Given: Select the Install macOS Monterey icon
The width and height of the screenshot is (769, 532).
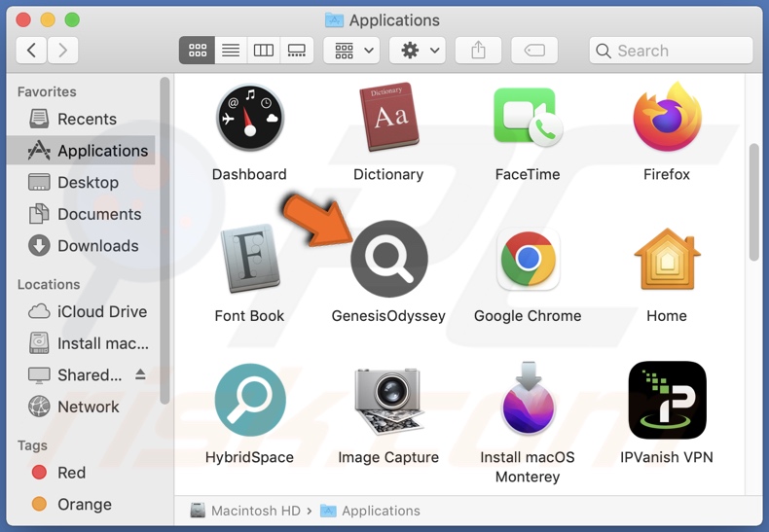Looking at the screenshot, I should tap(529, 398).
